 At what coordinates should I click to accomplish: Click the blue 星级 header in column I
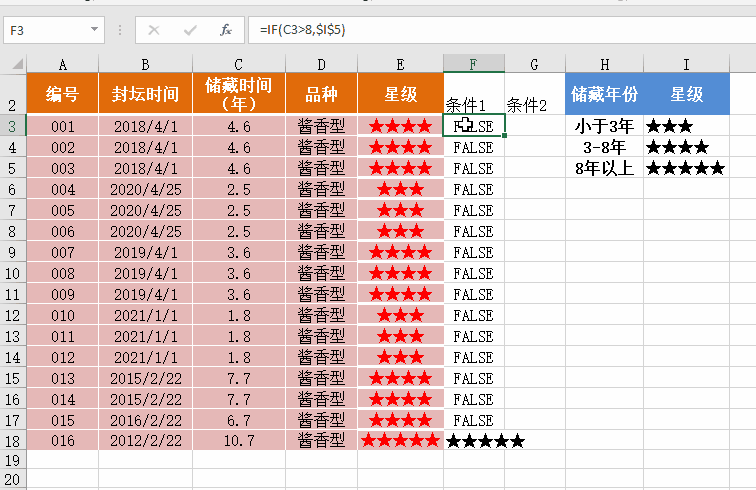tap(686, 94)
